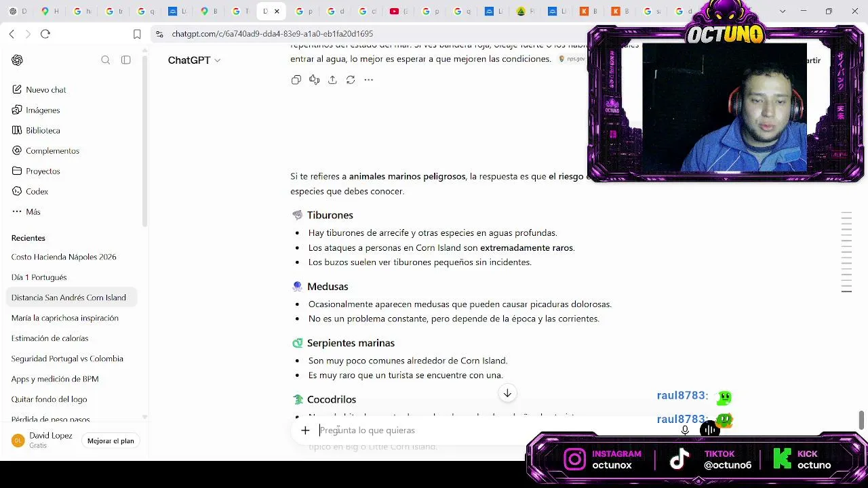Go back with the browser back arrow

point(12,34)
